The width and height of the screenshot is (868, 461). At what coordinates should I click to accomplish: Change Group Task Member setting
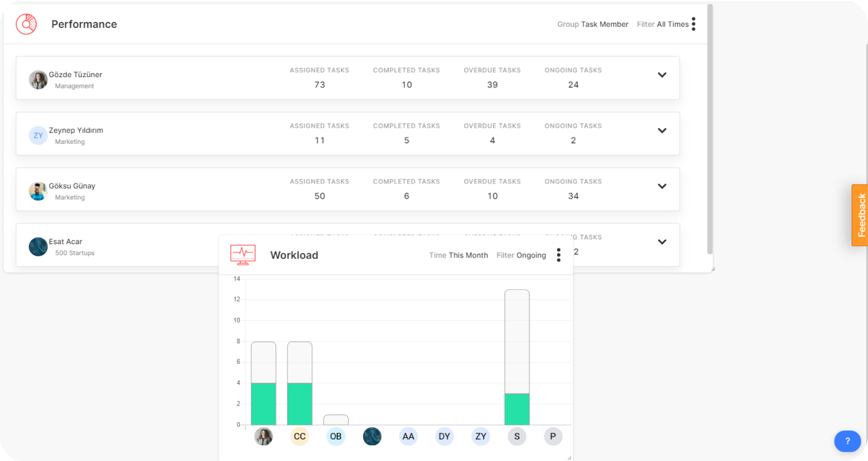(x=593, y=24)
